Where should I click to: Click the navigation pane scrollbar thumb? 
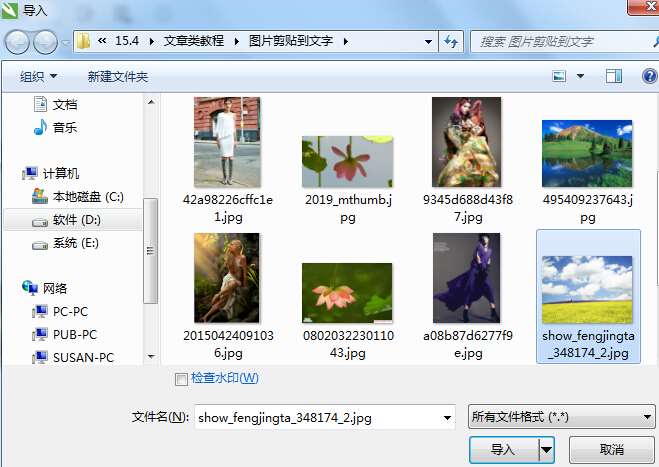click(x=150, y=251)
